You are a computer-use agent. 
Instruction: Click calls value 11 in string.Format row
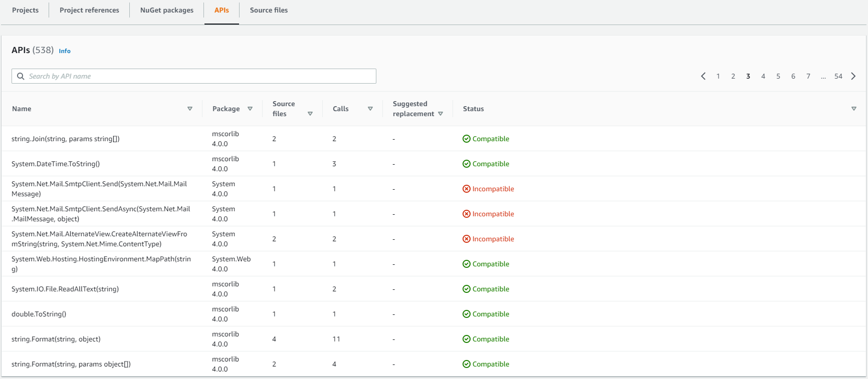336,339
